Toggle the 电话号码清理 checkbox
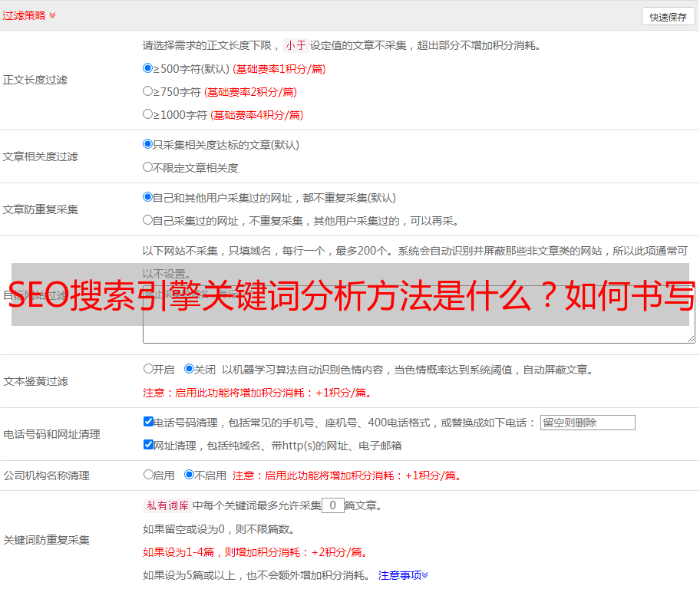This screenshot has width=700, height=589. coord(148,422)
